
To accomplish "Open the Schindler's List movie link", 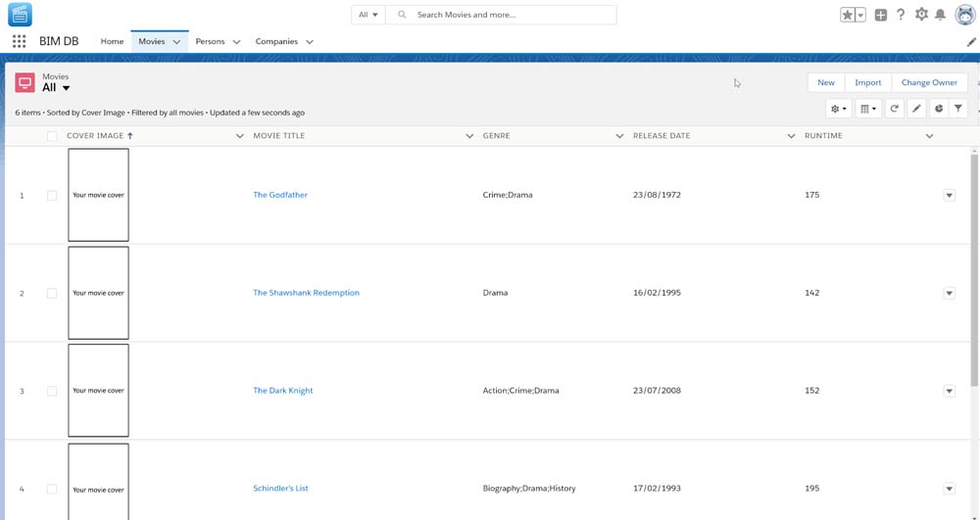I will [x=280, y=488].
